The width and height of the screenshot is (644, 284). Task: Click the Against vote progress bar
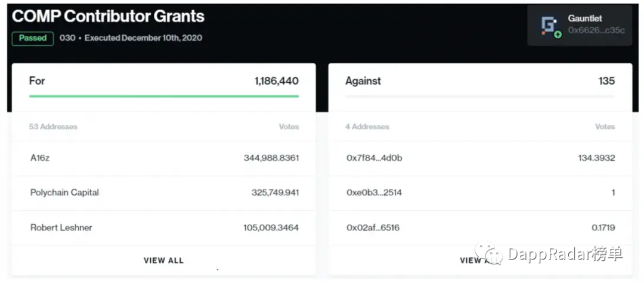tap(480, 96)
